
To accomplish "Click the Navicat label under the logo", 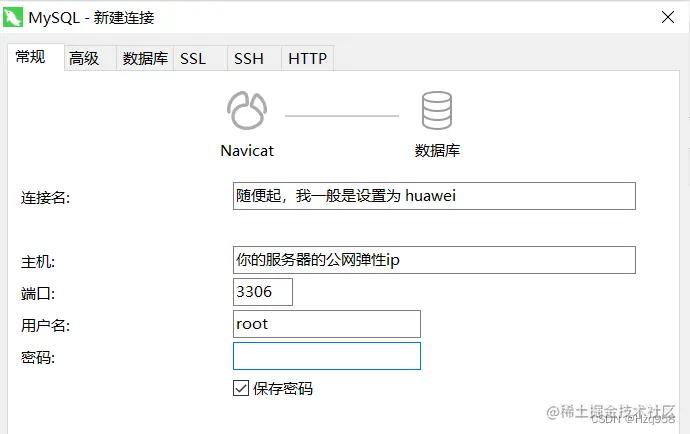I will coord(247,151).
